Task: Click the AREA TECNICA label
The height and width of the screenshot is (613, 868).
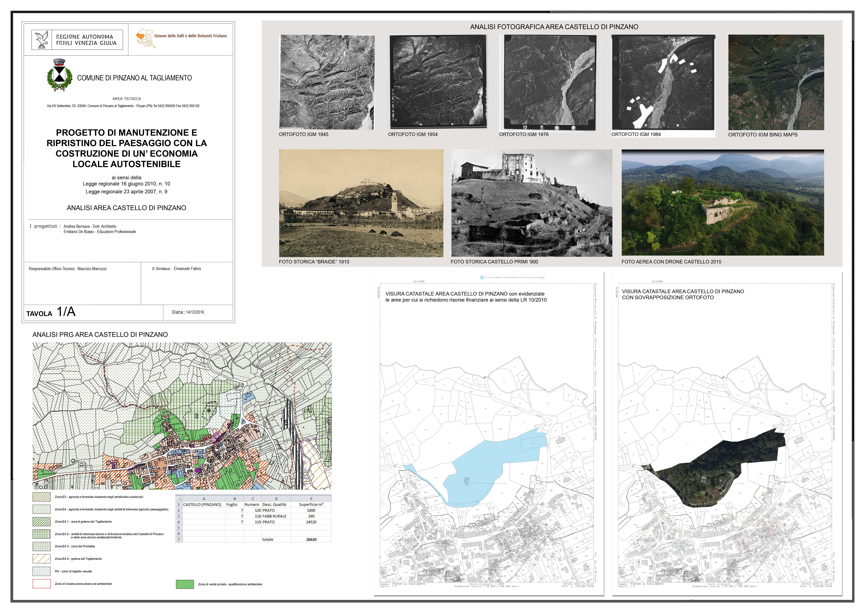Action: (x=127, y=99)
